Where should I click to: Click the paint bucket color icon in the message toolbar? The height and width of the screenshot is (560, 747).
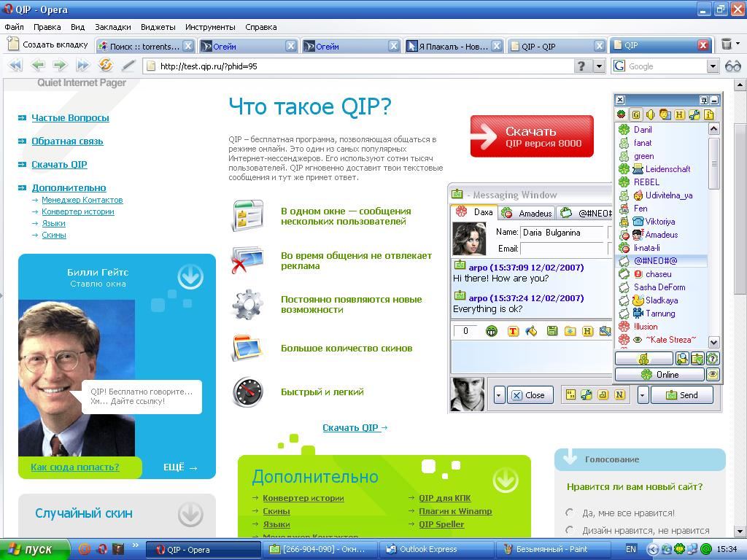pos(531,331)
